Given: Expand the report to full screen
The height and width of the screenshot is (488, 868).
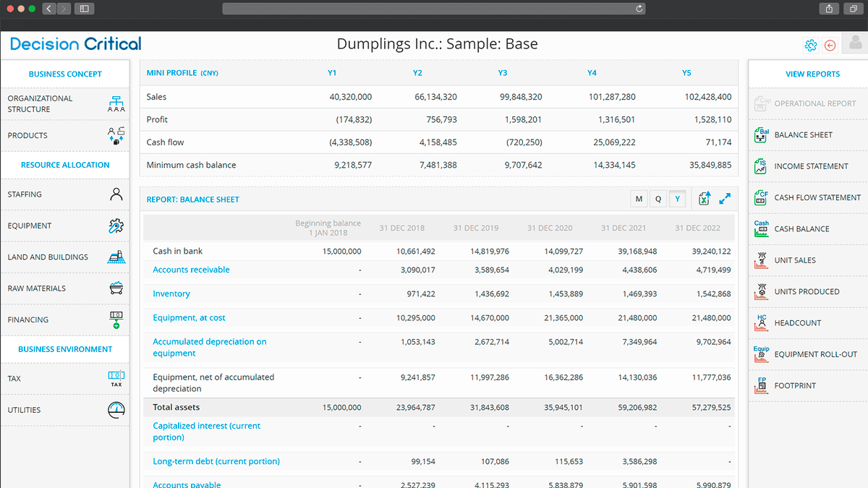Looking at the screenshot, I should click(725, 199).
